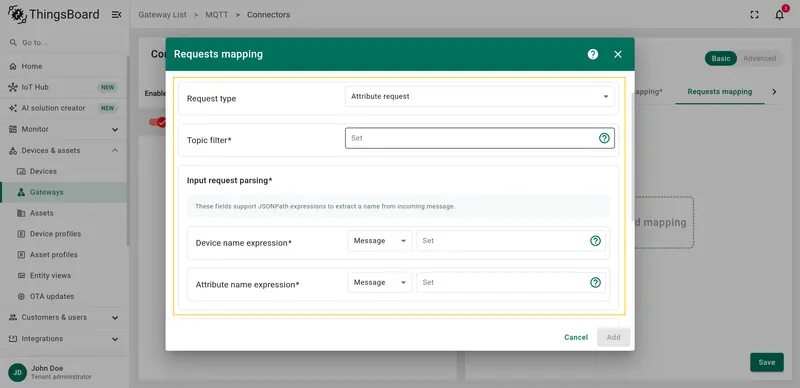The height and width of the screenshot is (388, 800).
Task: Open the MQTT breadcrumb
Action: point(216,15)
